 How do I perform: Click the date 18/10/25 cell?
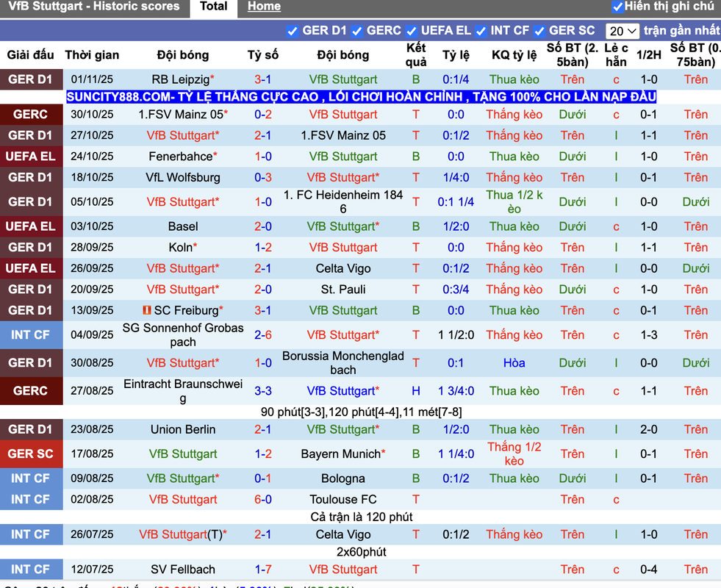[92, 177]
